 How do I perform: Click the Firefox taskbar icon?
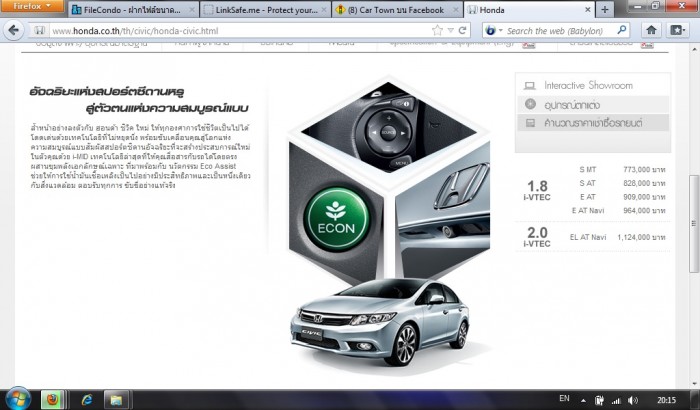pos(53,399)
